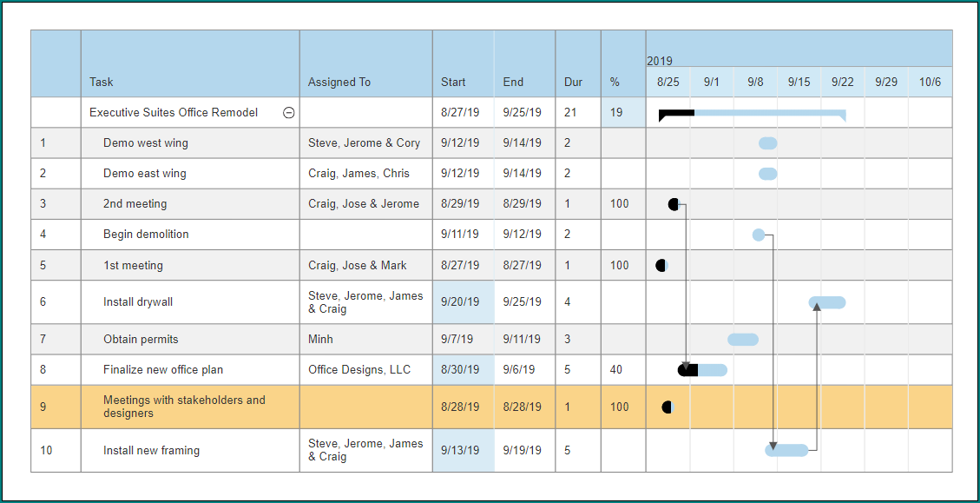Image resolution: width=980 pixels, height=503 pixels.
Task: Select the Demo east wing task cell
Action: [x=190, y=174]
